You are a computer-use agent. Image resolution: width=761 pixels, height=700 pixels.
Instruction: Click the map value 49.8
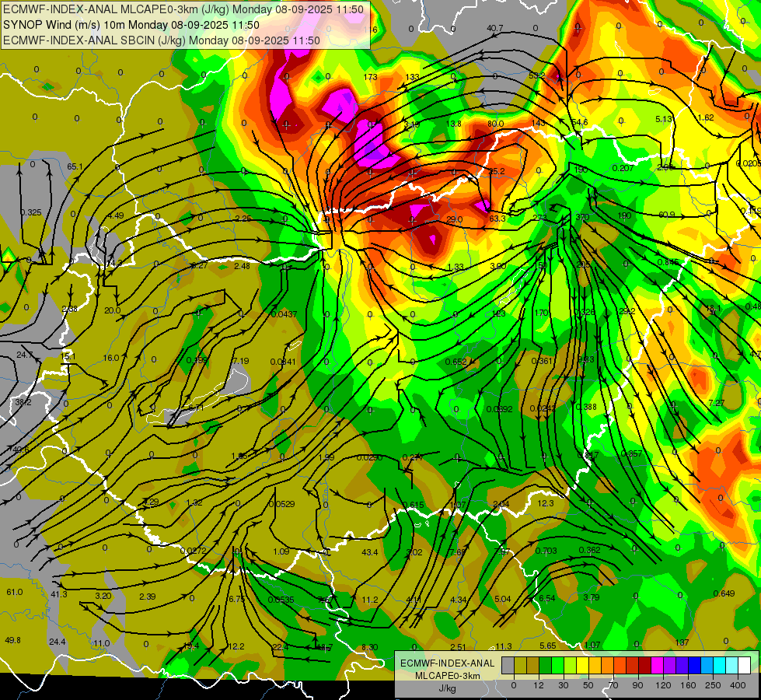coord(12,640)
